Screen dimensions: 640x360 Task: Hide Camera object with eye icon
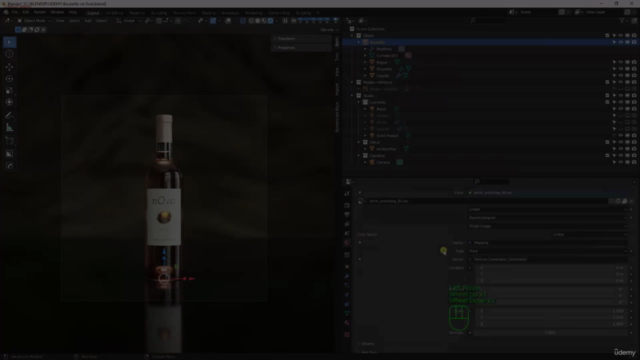click(621, 162)
